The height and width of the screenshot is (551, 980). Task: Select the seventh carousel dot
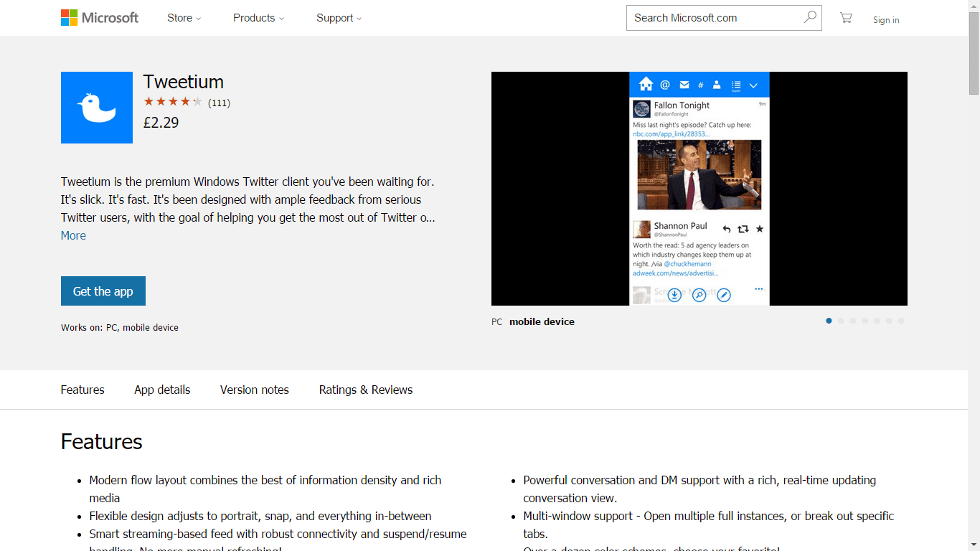901,321
